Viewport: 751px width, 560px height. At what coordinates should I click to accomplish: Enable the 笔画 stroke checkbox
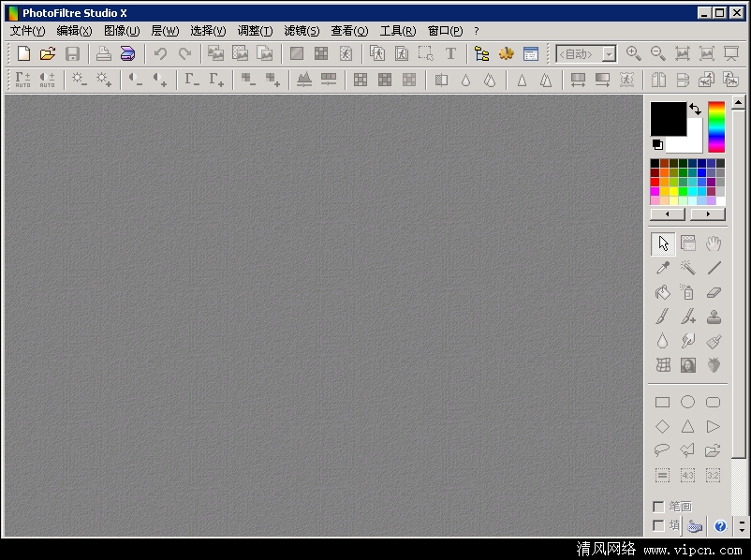point(659,507)
